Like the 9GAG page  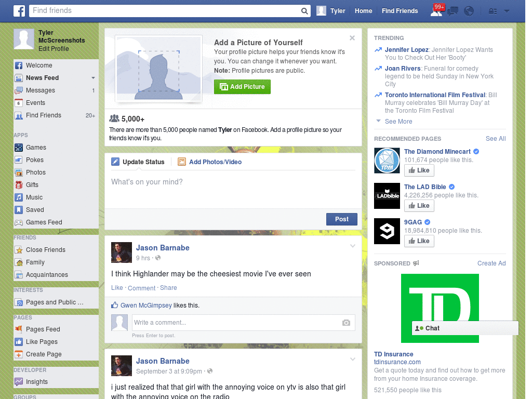[x=419, y=241]
